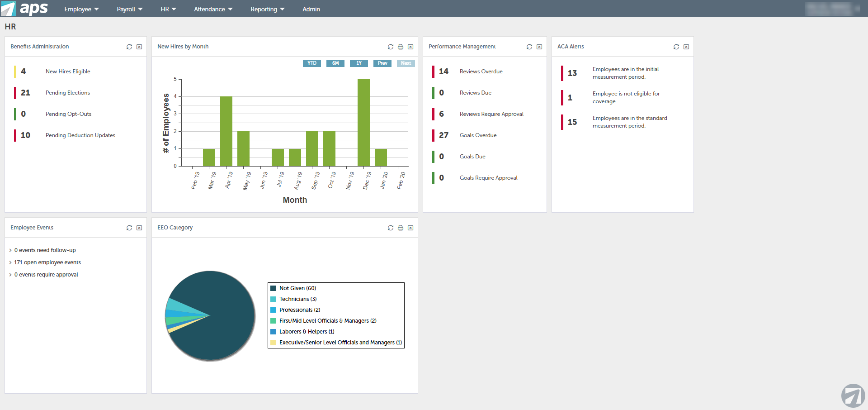Image resolution: width=868 pixels, height=410 pixels.
Task: Refresh the ACA Alerts panel
Action: [x=676, y=47]
